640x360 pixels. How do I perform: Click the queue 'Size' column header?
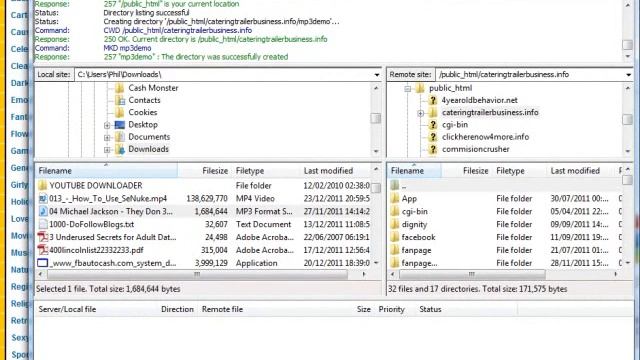click(363, 309)
